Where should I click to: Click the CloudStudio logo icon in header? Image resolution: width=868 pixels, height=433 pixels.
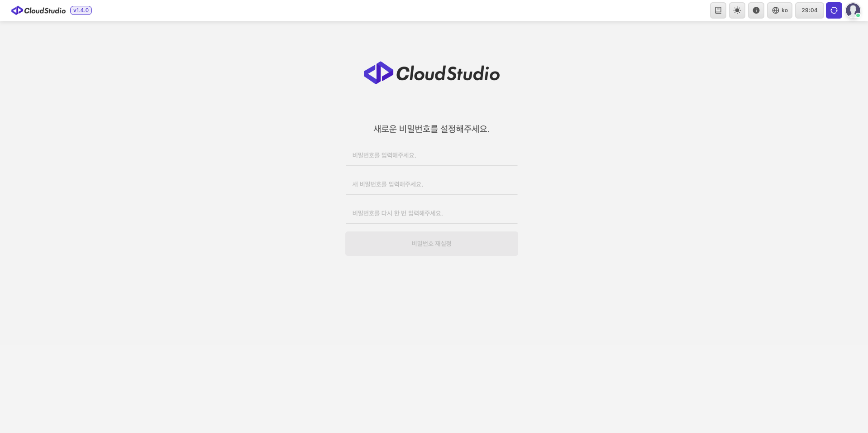(x=17, y=10)
